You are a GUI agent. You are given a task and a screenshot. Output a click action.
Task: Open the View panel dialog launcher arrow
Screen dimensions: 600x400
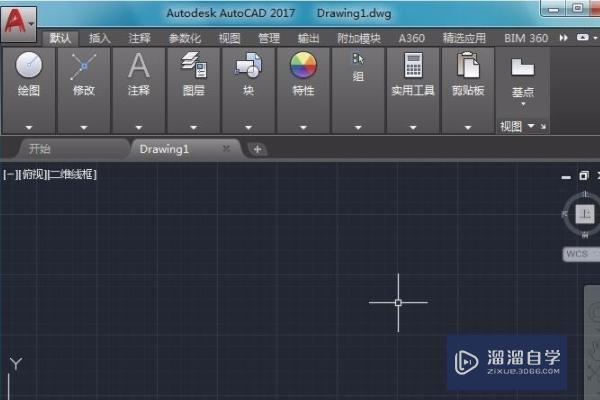point(543,126)
